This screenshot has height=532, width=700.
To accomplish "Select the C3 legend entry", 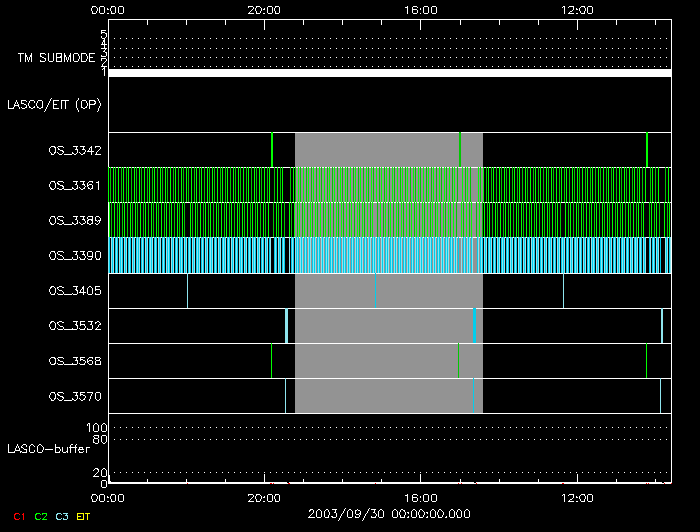I will coord(62,516).
